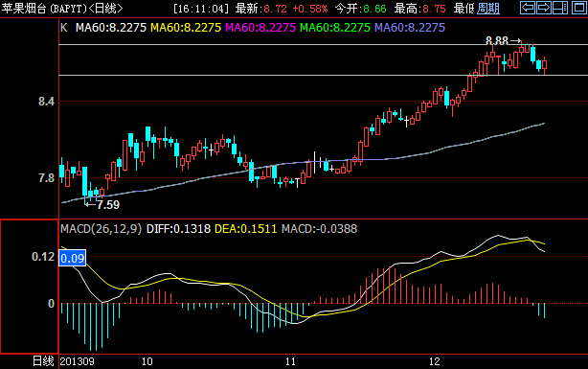Click the blue 0.09 value tag
Viewport: 588px width, 369px height.
click(73, 258)
